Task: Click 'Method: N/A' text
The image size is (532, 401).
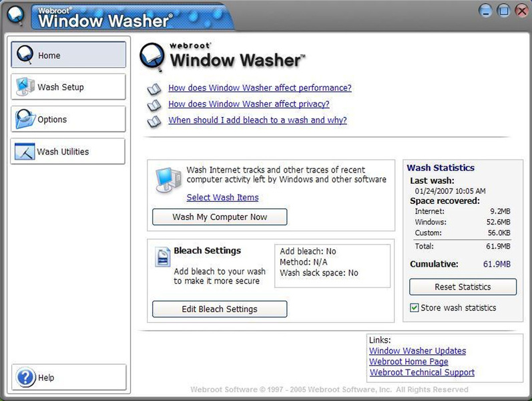Action: tap(303, 263)
